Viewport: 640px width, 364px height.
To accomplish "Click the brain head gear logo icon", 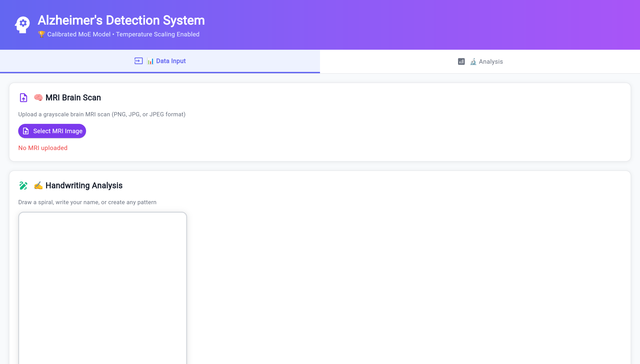I will coord(22,24).
